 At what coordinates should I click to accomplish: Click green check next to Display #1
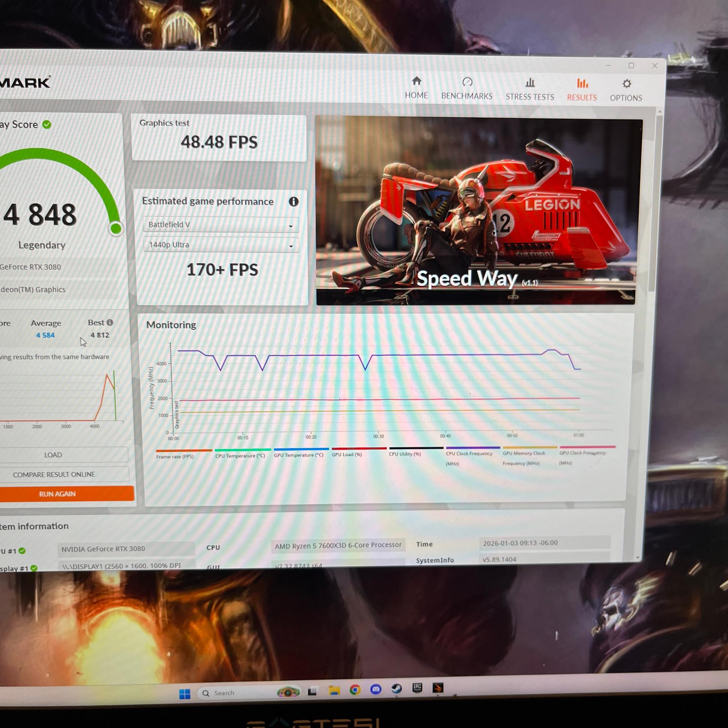(x=34, y=568)
